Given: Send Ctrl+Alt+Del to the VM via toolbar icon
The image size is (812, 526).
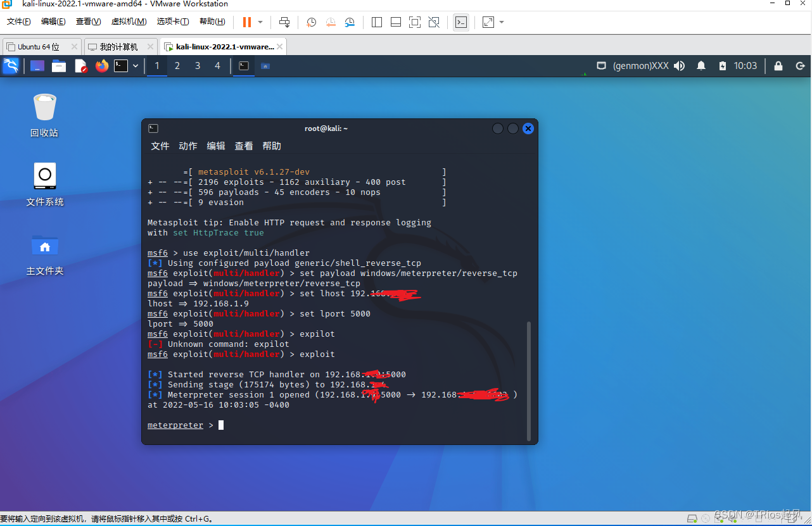Looking at the screenshot, I should (284, 22).
